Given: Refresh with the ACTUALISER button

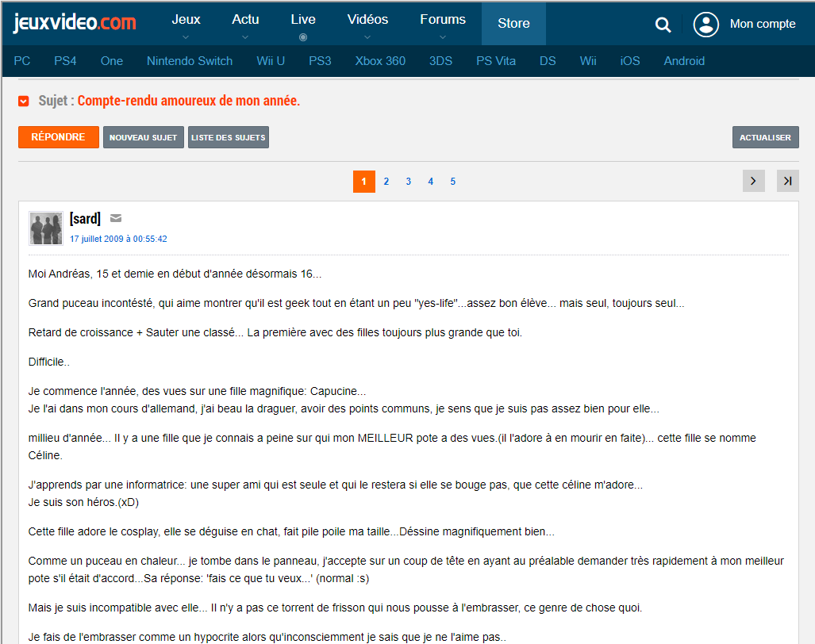Looking at the screenshot, I should coord(765,137).
